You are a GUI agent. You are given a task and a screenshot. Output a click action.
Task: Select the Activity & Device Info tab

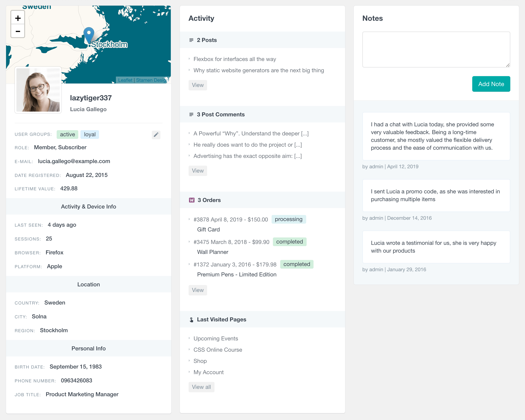pos(88,207)
